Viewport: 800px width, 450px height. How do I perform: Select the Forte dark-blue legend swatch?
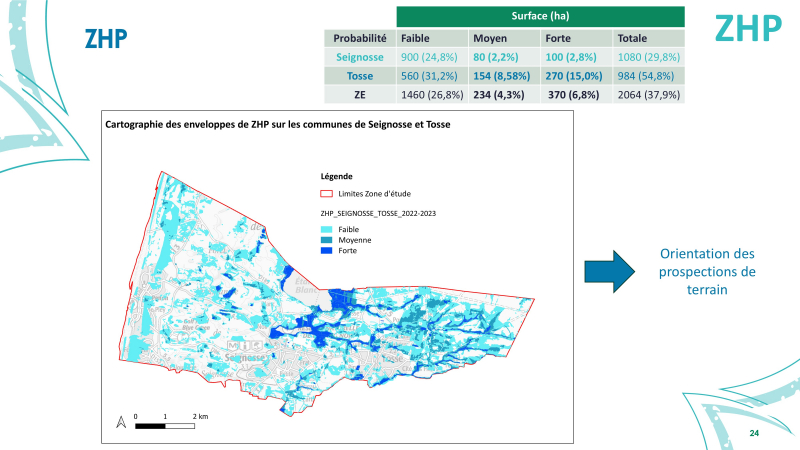coord(324,251)
